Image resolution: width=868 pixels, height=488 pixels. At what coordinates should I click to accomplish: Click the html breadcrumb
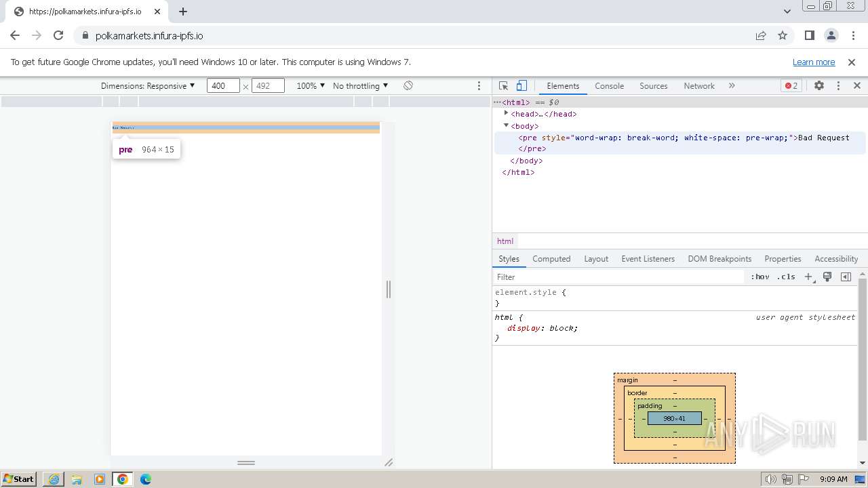[x=505, y=241]
